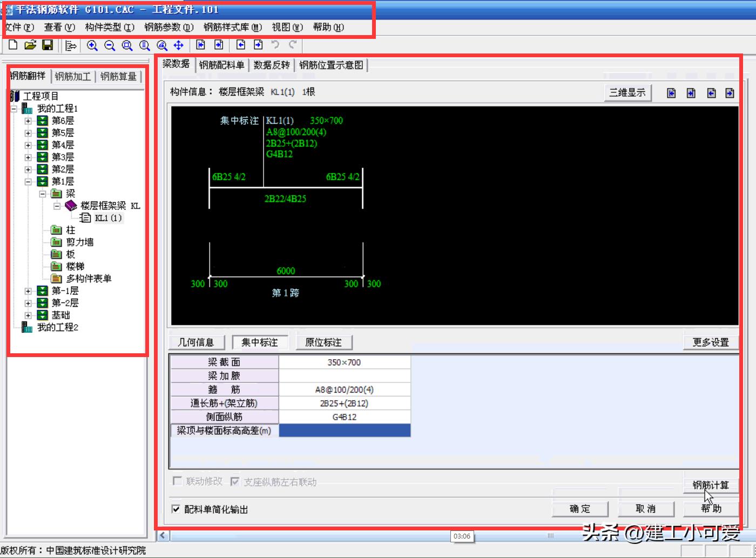Uncheck the 配料单简化输出 checkbox
Viewport: 756px width, 558px height.
[x=176, y=509]
